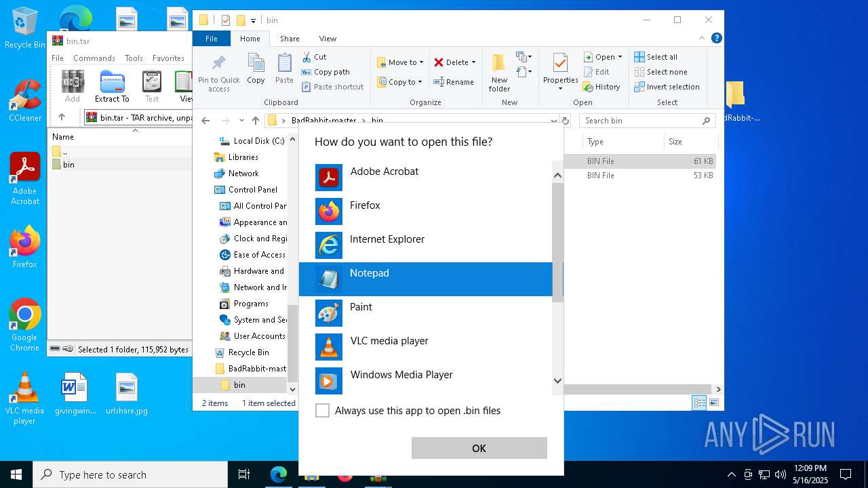Viewport: 868px width, 488px height.
Task: Open the Move to dropdown
Action: click(400, 62)
